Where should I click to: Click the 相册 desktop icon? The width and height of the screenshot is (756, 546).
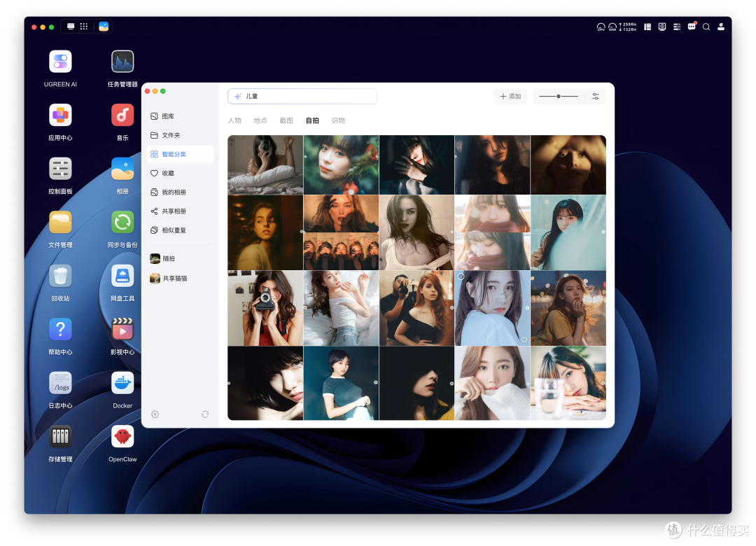coord(122,169)
